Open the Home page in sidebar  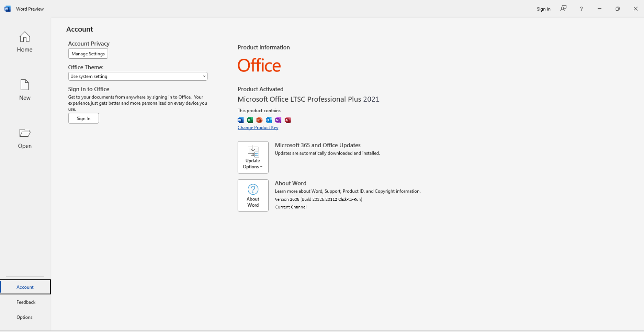(x=25, y=42)
